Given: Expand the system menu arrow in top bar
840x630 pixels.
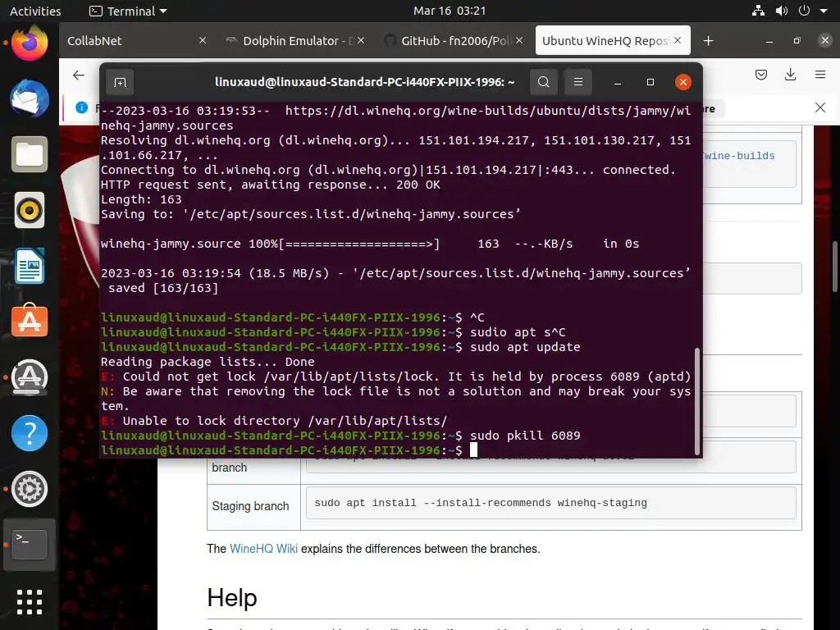Looking at the screenshot, I should click(824, 11).
